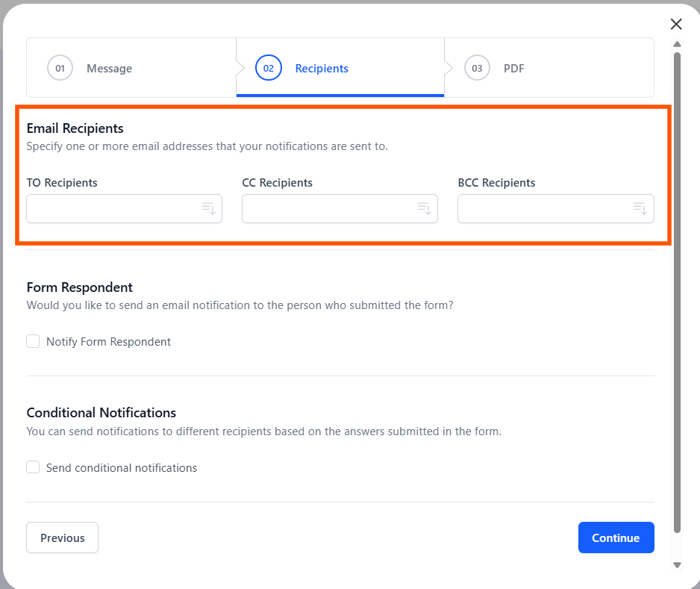The image size is (700, 589).
Task: Click the Conditional Notifications heading
Action: tap(101, 413)
